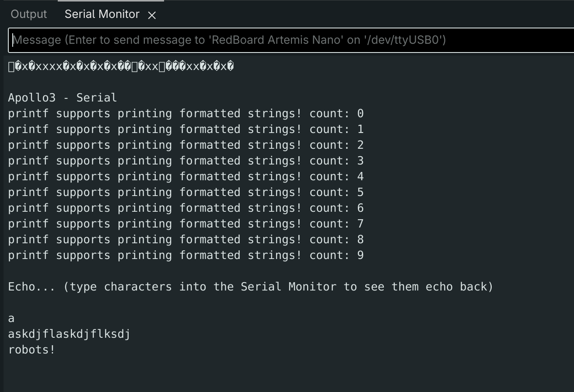Click the garbled characters line at top
This screenshot has width=574, height=392.
121,66
